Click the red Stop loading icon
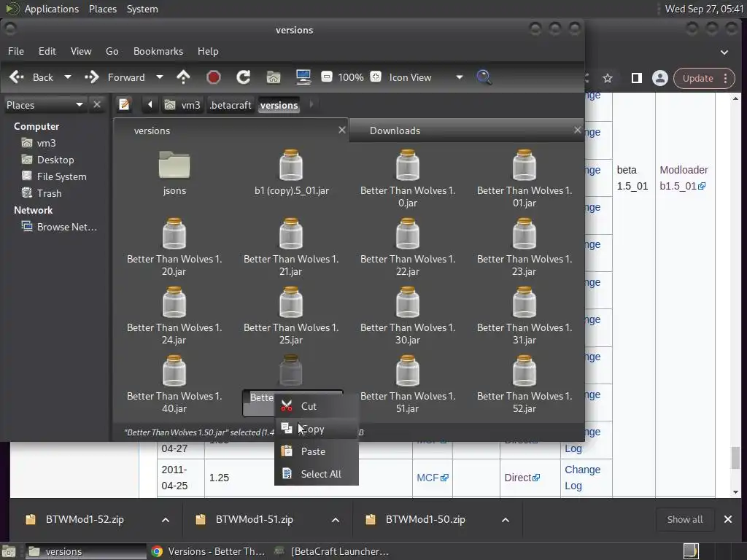Screen dimensions: 747x560 click(214, 77)
